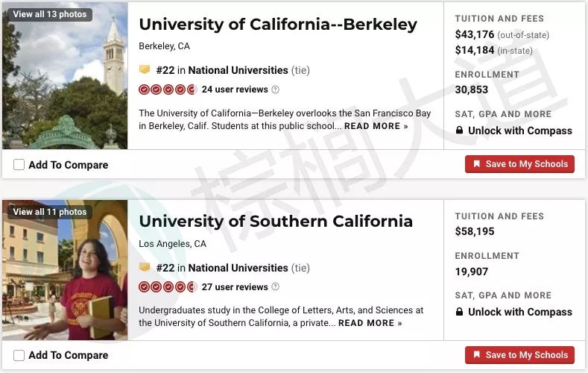Image resolution: width=588 pixels, height=373 pixels.
Task: Check Add To Compare for UC Berkeley
Action: click(19, 165)
